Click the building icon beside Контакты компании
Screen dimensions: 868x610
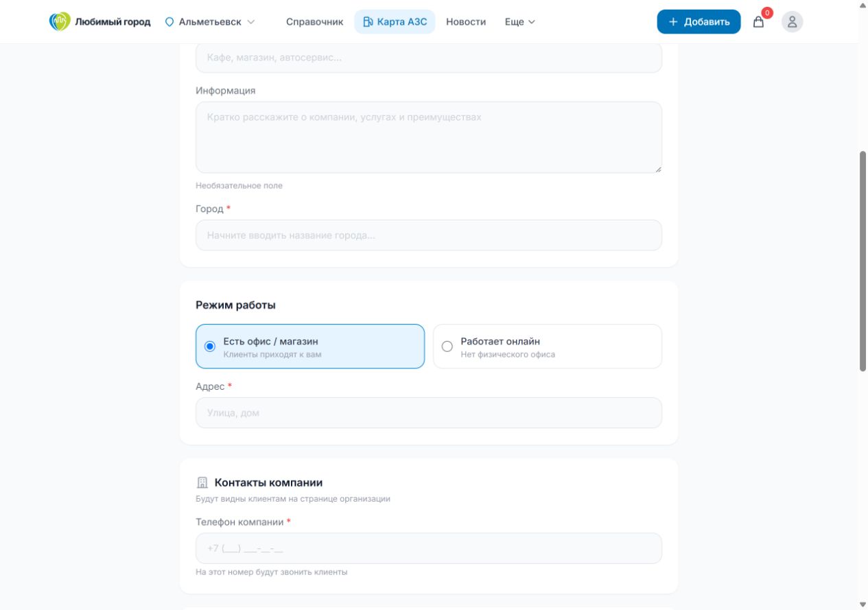click(x=202, y=483)
